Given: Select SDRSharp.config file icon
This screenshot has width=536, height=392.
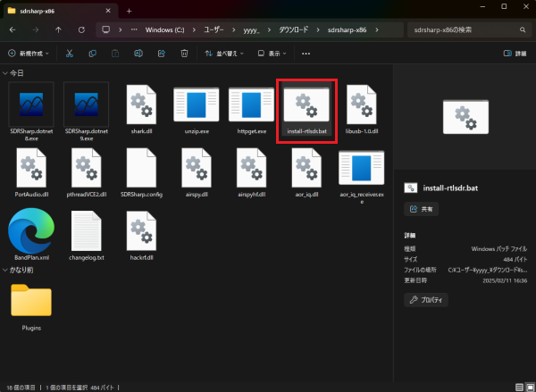Looking at the screenshot, I should (x=141, y=168).
